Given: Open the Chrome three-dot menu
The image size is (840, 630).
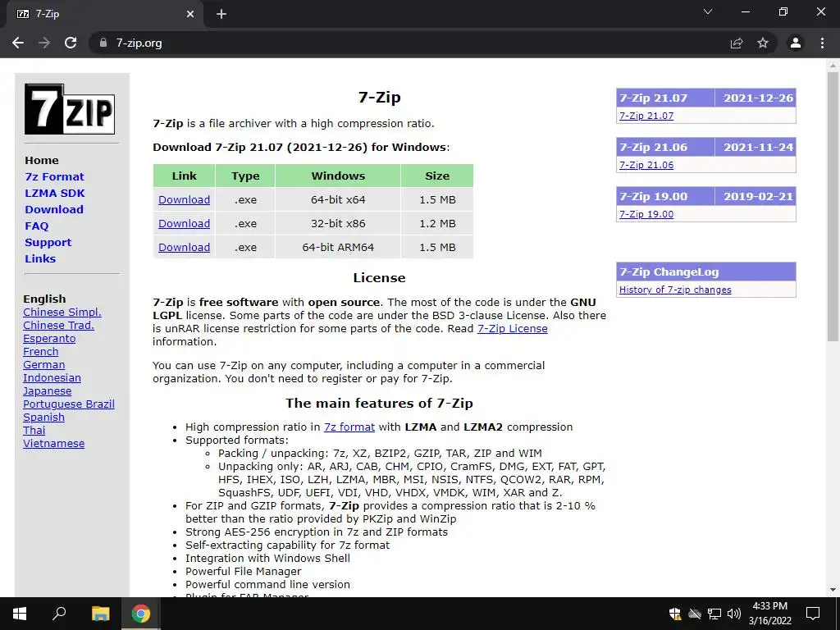Looking at the screenshot, I should [x=822, y=43].
